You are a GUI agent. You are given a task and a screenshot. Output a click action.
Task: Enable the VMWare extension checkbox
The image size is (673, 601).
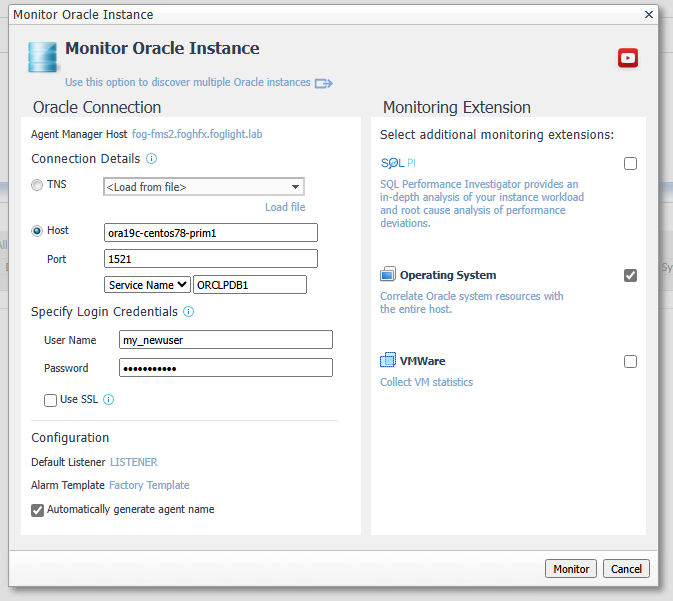point(630,362)
